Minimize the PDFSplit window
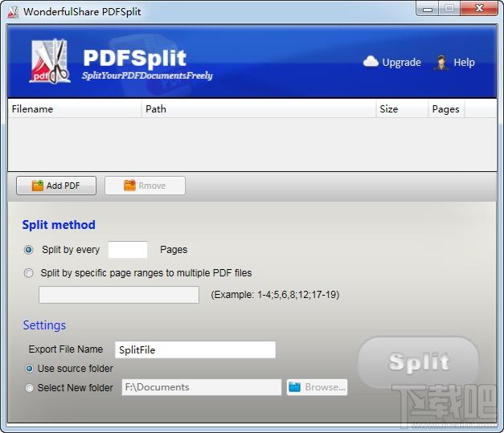504x433 pixels. pyautogui.click(x=428, y=9)
